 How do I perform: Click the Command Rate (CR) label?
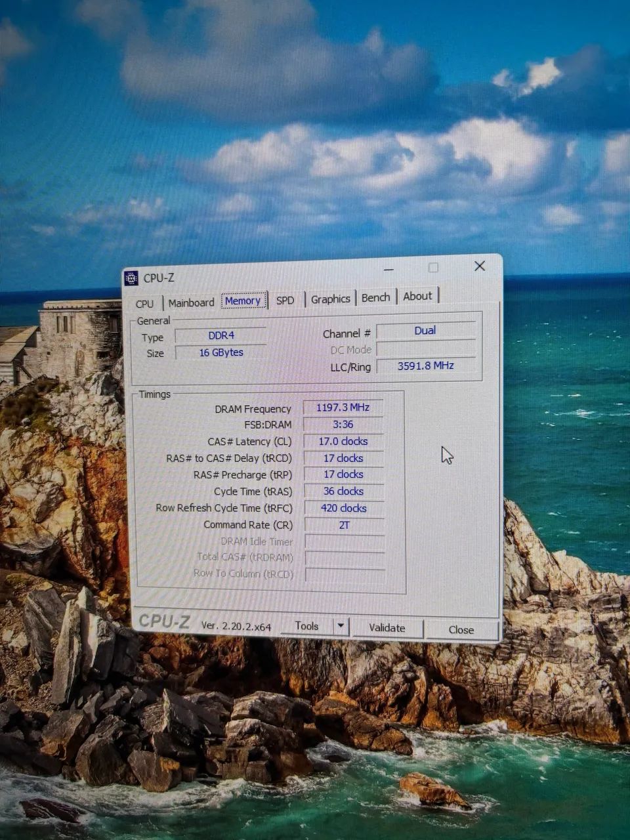(x=248, y=525)
